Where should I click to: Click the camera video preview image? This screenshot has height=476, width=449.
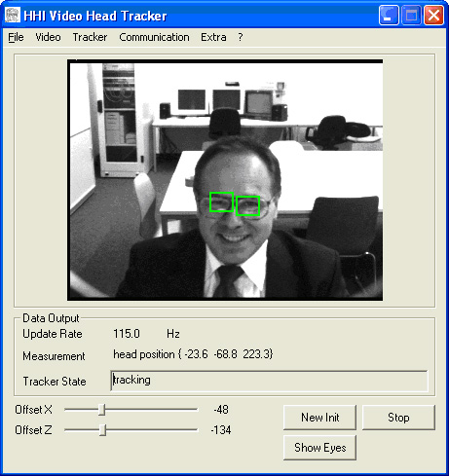(x=225, y=180)
